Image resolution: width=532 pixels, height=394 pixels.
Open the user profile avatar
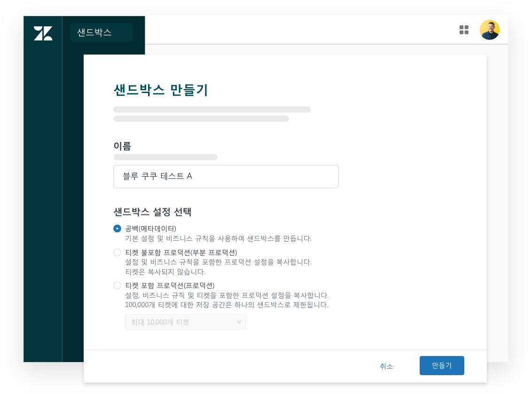tap(489, 30)
